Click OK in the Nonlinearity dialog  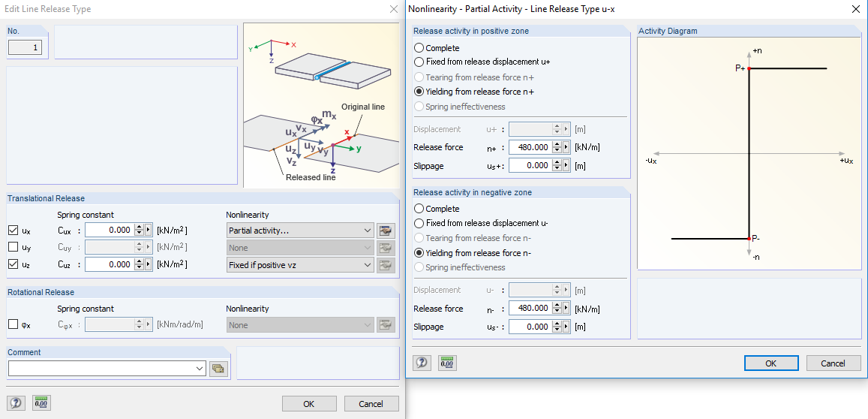[x=771, y=363]
